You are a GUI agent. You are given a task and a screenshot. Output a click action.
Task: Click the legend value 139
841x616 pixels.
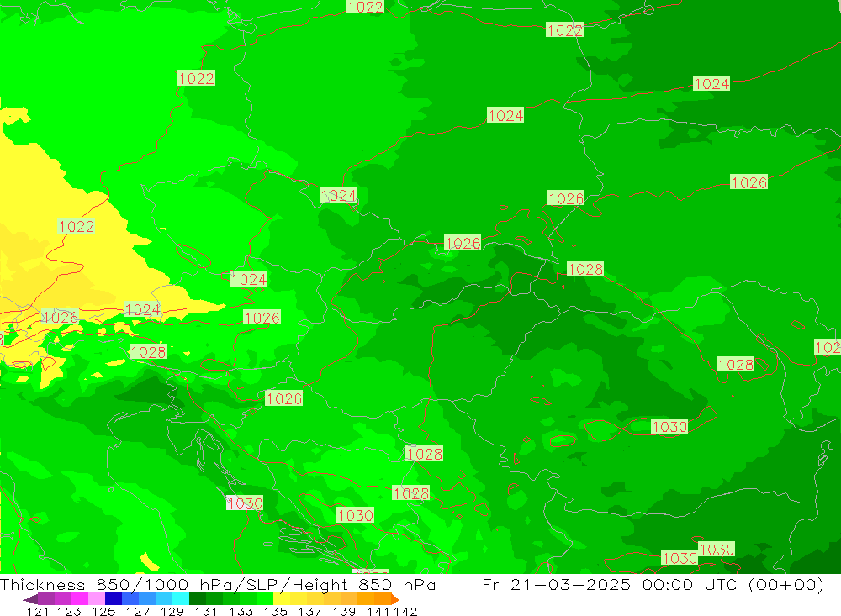pos(344,611)
